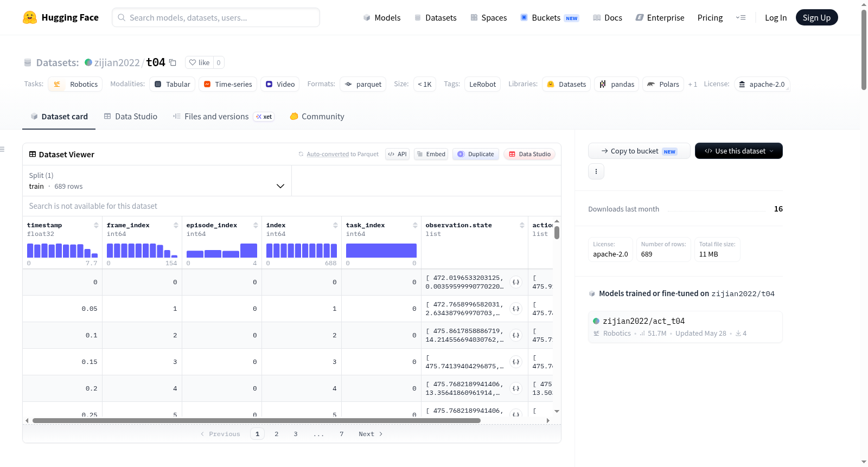Go to Datasets in top navigation
The image size is (868, 467).
[x=436, y=18]
